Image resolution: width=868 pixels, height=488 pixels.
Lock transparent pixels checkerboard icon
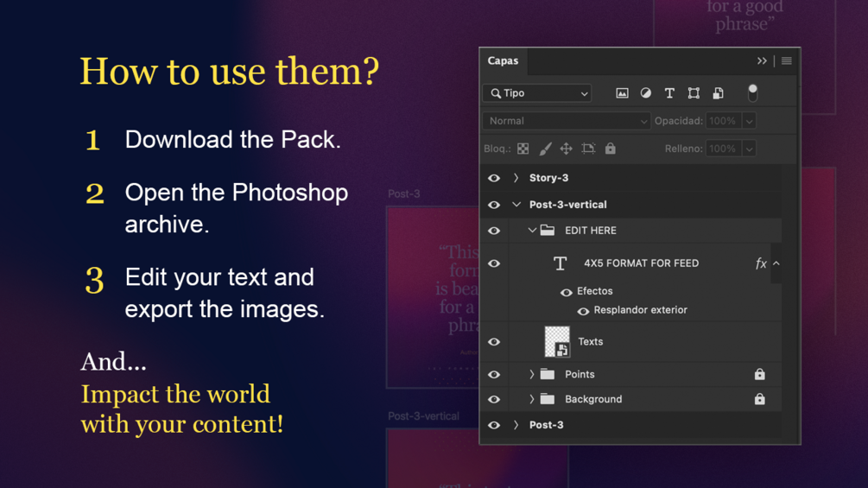tap(523, 149)
